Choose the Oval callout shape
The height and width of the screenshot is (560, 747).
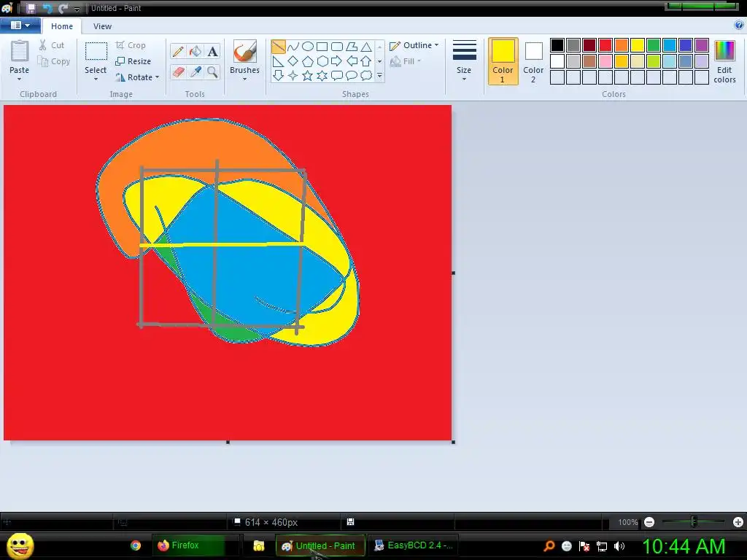[x=352, y=75]
